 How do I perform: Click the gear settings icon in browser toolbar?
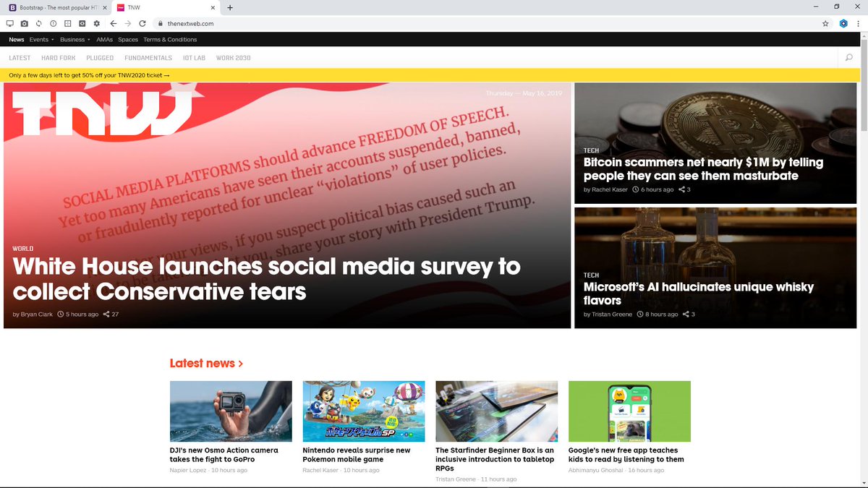[x=96, y=23]
